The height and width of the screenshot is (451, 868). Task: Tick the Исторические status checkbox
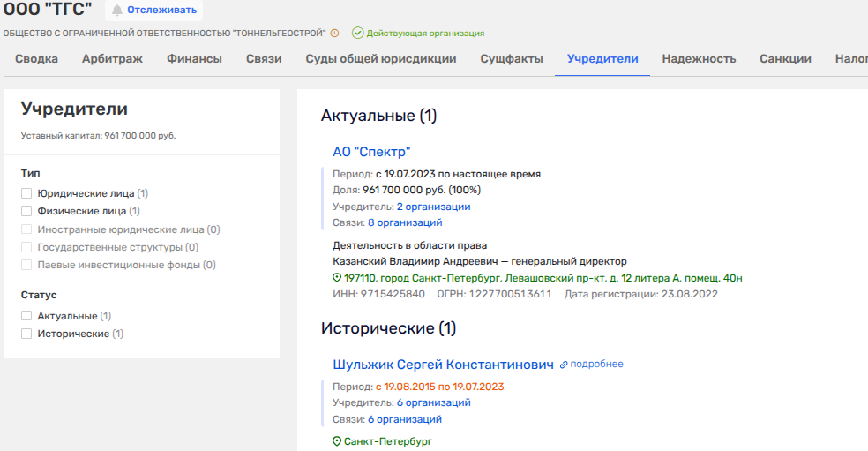point(26,334)
